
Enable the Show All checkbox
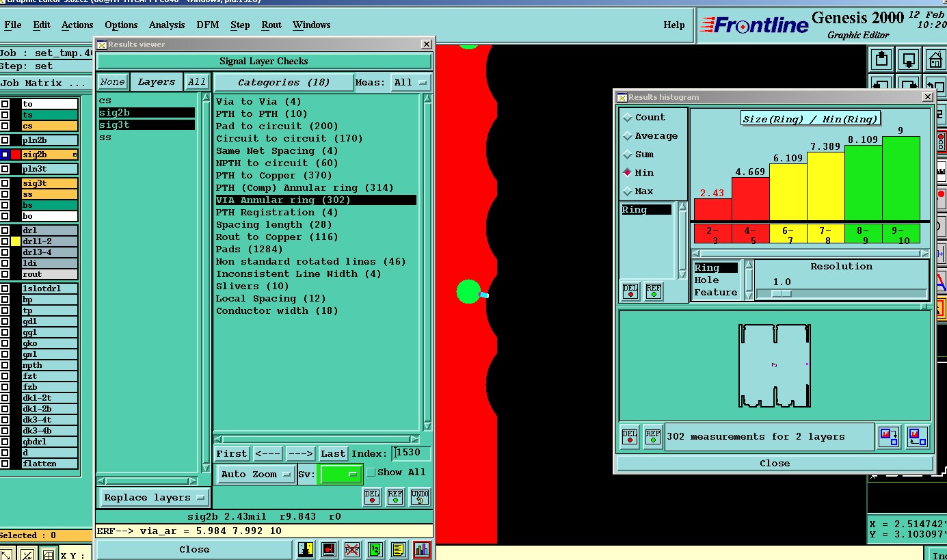pyautogui.click(x=371, y=472)
